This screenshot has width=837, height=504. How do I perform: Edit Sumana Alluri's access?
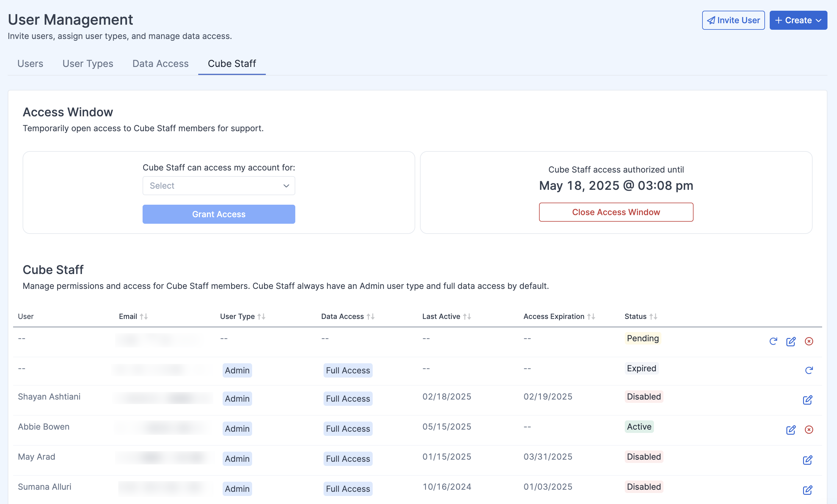[x=808, y=490]
